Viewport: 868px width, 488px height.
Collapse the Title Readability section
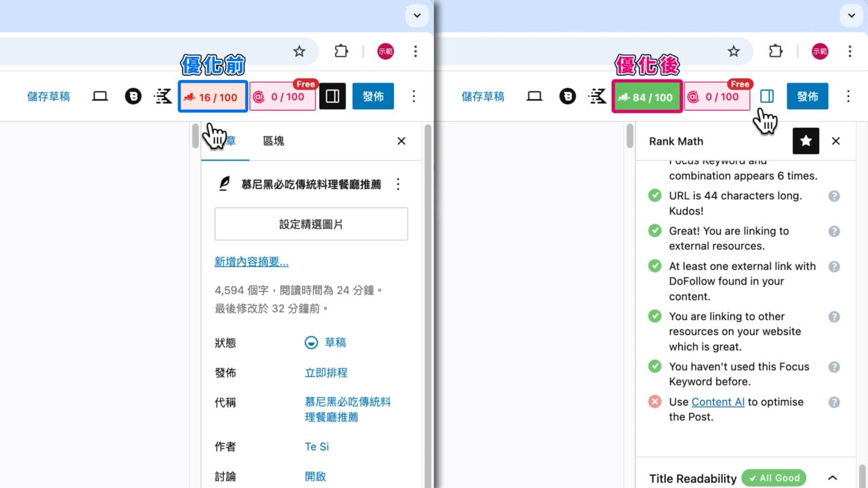point(833,477)
